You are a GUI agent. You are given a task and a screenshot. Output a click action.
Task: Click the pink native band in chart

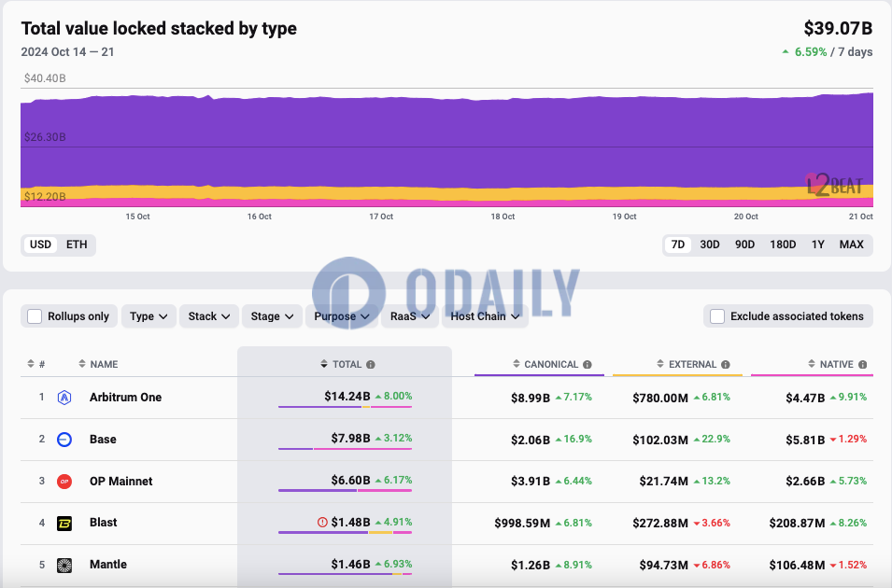click(446, 203)
